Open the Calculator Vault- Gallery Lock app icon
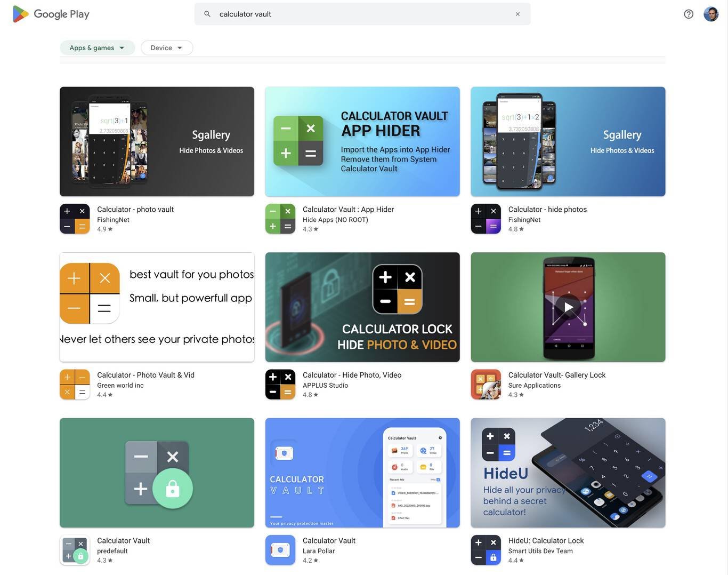Image resolution: width=728 pixels, height=575 pixels. pyautogui.click(x=486, y=385)
